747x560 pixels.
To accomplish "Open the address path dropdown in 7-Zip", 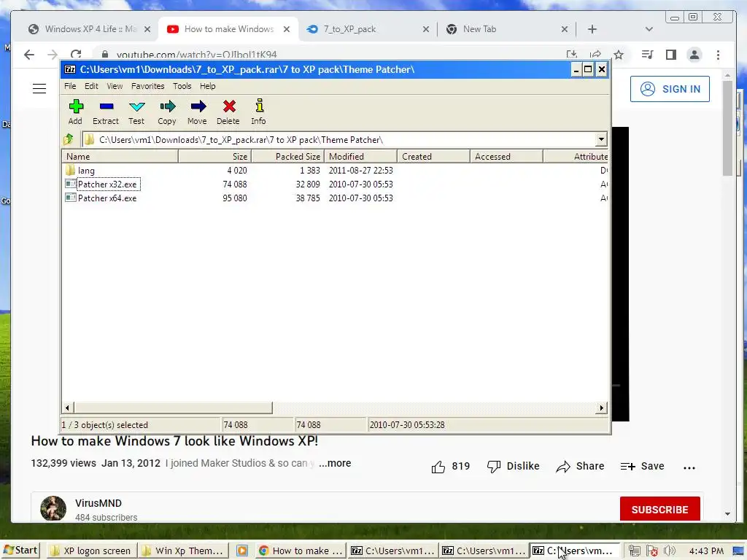I will [x=601, y=139].
